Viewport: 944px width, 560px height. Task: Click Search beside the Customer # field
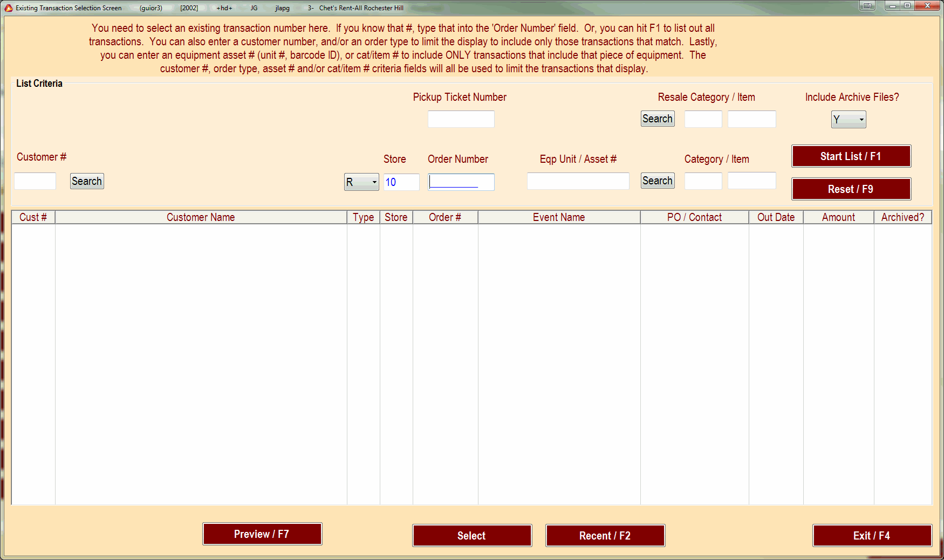click(x=87, y=181)
